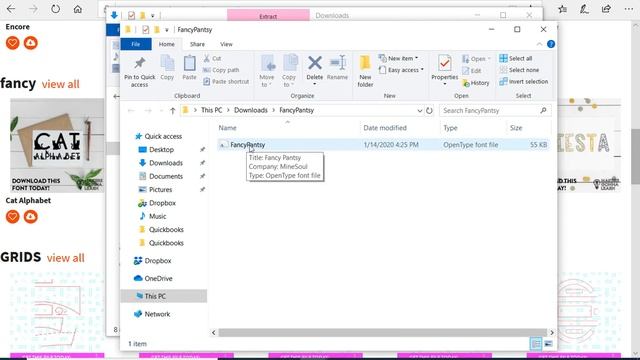Switch to the Share ribbon tab

(x=197, y=44)
